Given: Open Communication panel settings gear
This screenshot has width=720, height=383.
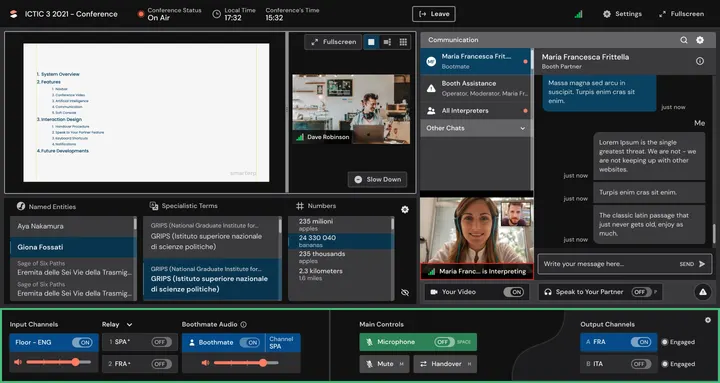Looking at the screenshot, I should click(700, 40).
